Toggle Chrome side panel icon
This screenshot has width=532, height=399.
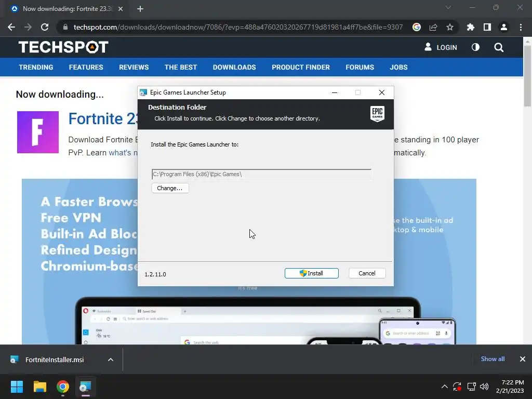pos(487,27)
